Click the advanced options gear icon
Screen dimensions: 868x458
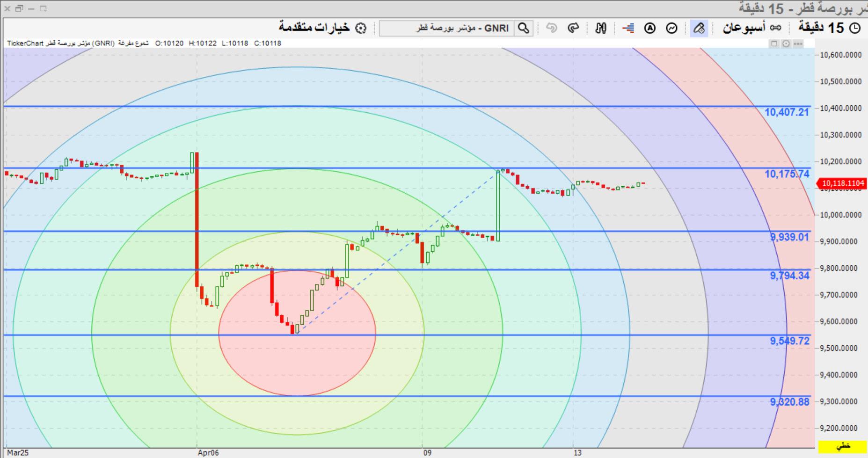[x=361, y=28]
